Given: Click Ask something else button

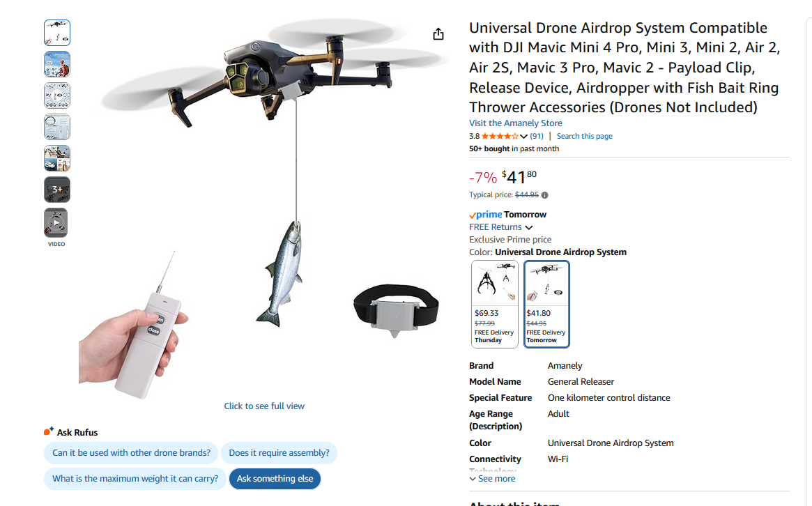Looking at the screenshot, I should point(275,479).
